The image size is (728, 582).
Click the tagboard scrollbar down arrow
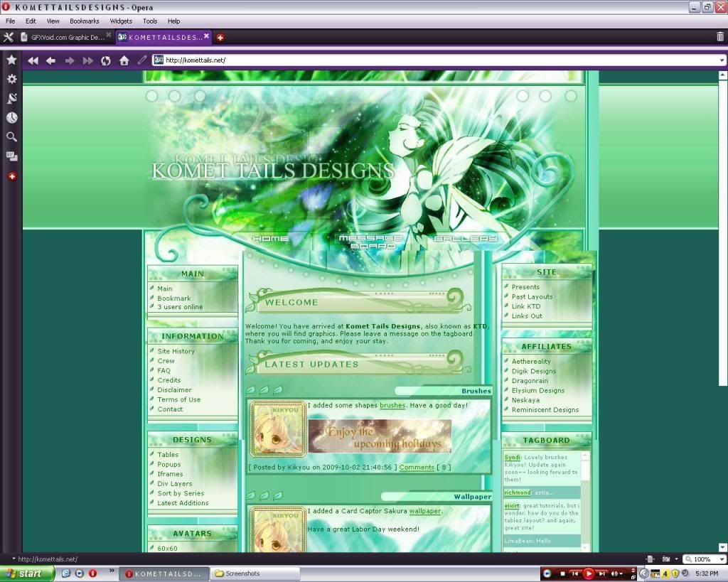(585, 548)
